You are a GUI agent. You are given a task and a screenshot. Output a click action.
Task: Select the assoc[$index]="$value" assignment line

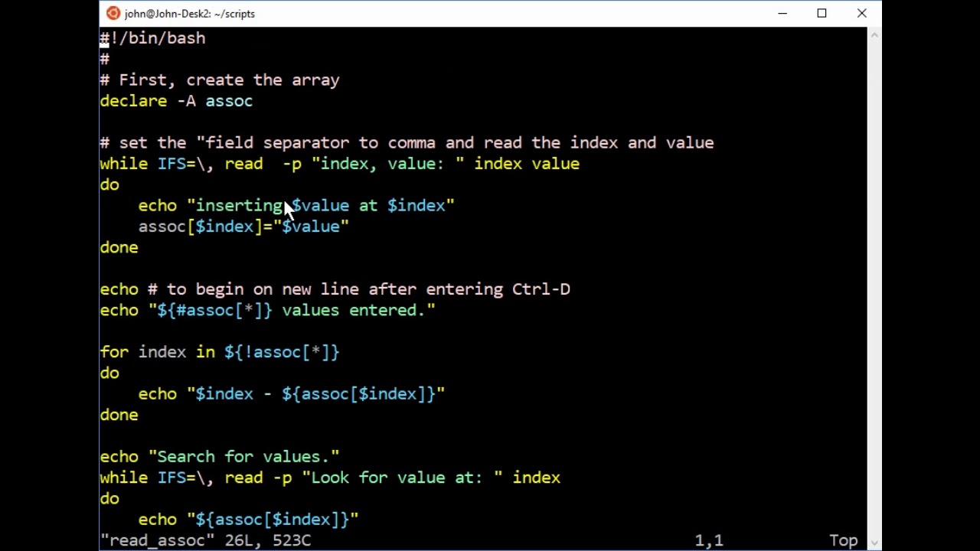coord(243,226)
